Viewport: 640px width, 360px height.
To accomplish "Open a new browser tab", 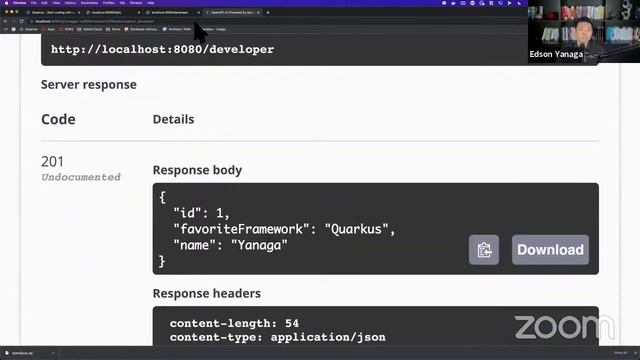I will pyautogui.click(x=268, y=13).
